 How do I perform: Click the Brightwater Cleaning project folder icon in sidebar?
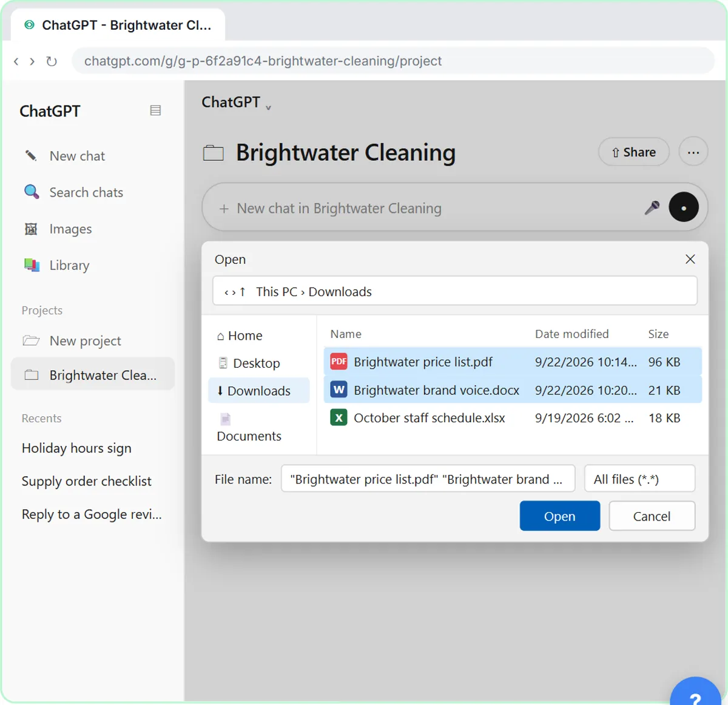point(32,375)
